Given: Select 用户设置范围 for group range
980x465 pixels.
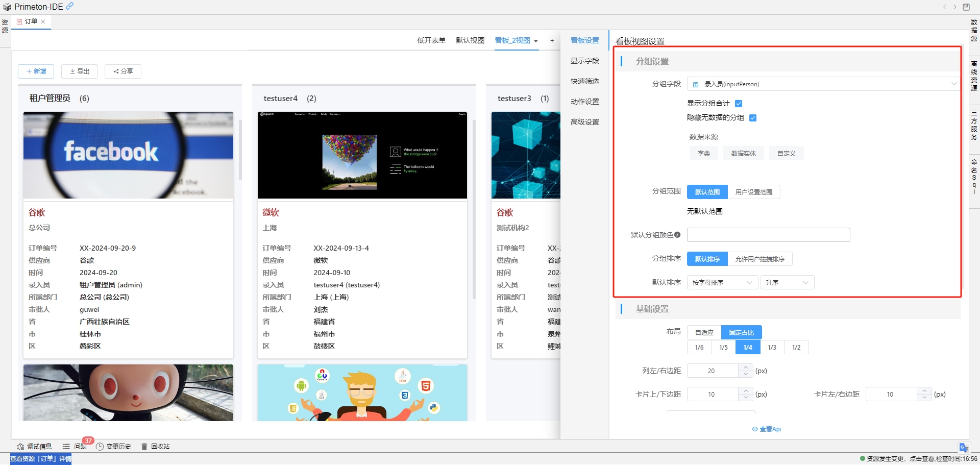Looking at the screenshot, I should [753, 192].
